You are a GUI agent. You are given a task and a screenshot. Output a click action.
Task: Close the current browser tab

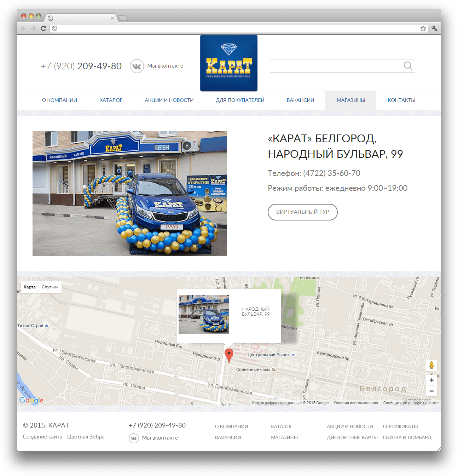(x=112, y=18)
